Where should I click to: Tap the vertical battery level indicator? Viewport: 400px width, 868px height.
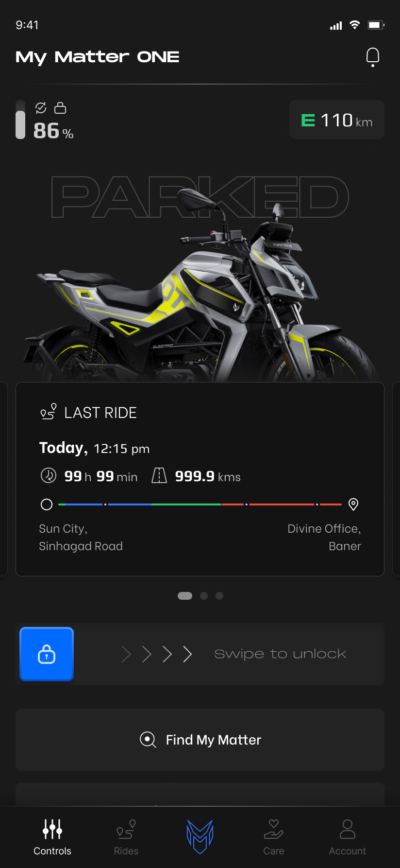coord(20,120)
